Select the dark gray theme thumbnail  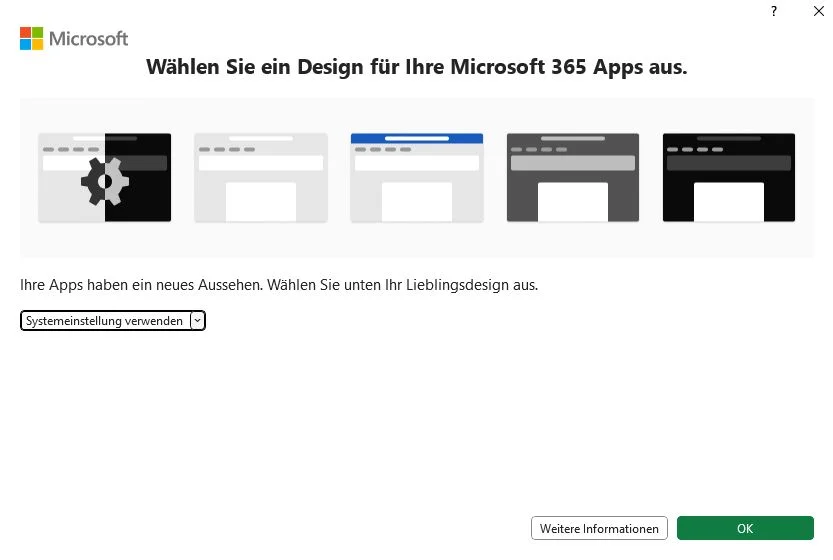coord(573,177)
